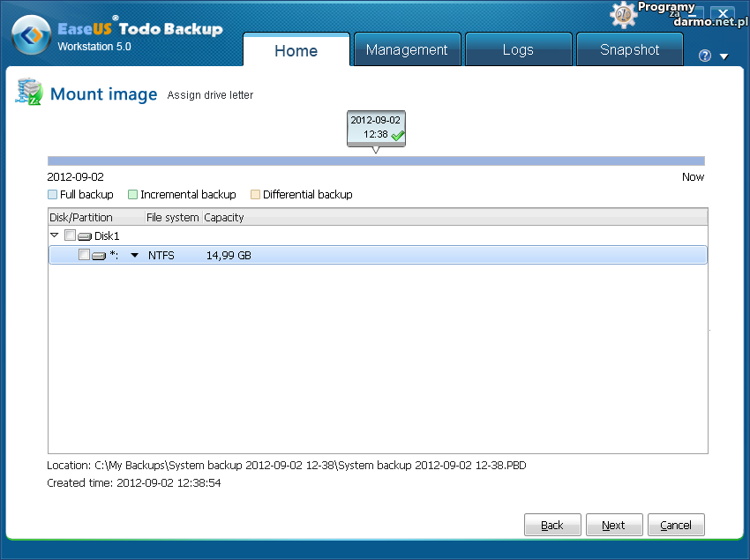Switch to the Management tab
The width and height of the screenshot is (750, 560).
coord(407,50)
